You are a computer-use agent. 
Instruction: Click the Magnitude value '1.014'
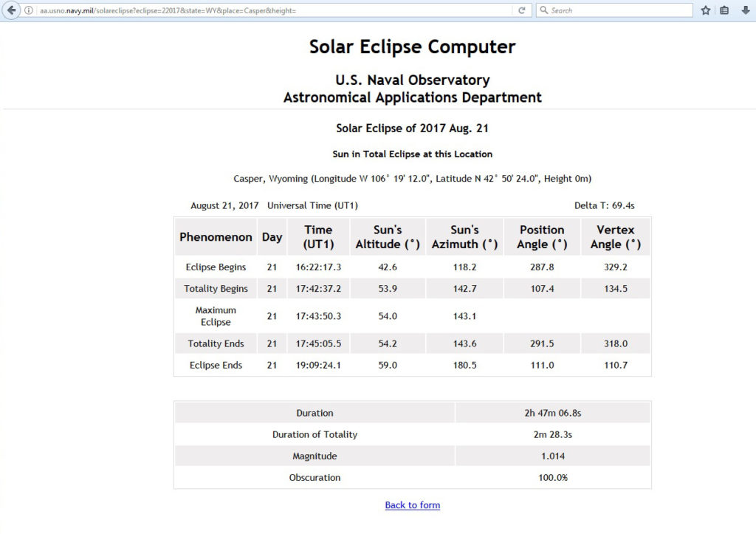552,456
